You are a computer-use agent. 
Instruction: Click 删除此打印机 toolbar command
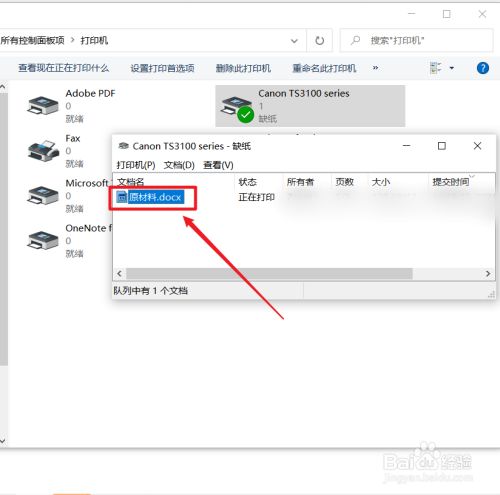pyautogui.click(x=243, y=68)
